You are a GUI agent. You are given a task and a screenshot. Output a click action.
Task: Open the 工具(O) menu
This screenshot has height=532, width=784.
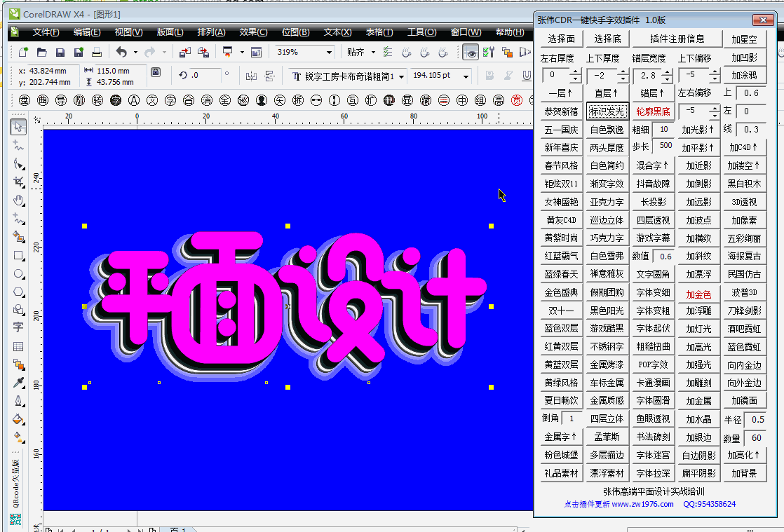(422, 32)
